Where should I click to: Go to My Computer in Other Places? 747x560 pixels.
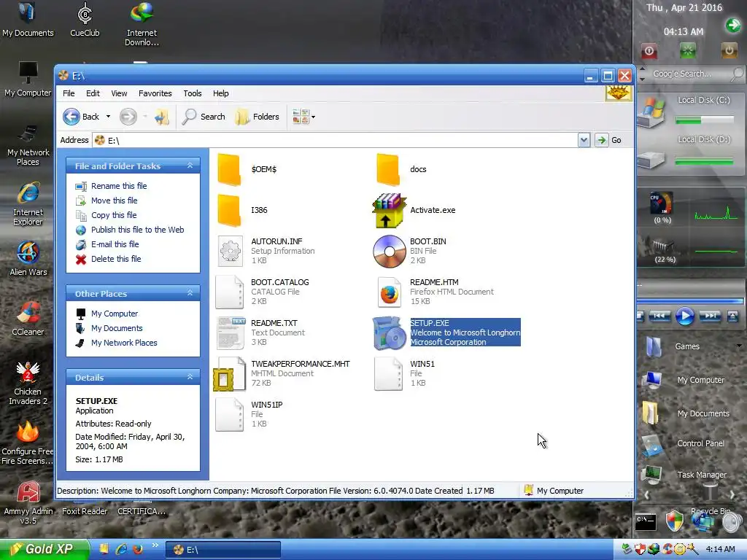coord(115,314)
